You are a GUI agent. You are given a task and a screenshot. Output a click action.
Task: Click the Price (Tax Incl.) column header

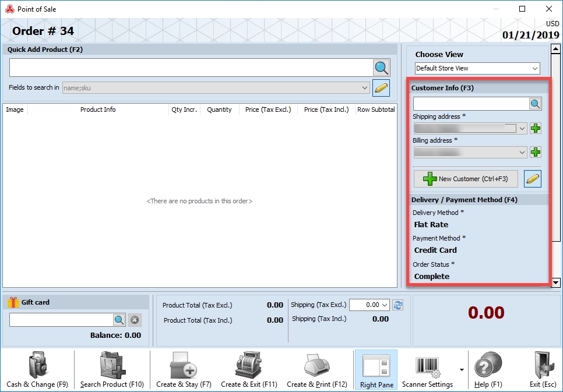pyautogui.click(x=326, y=110)
